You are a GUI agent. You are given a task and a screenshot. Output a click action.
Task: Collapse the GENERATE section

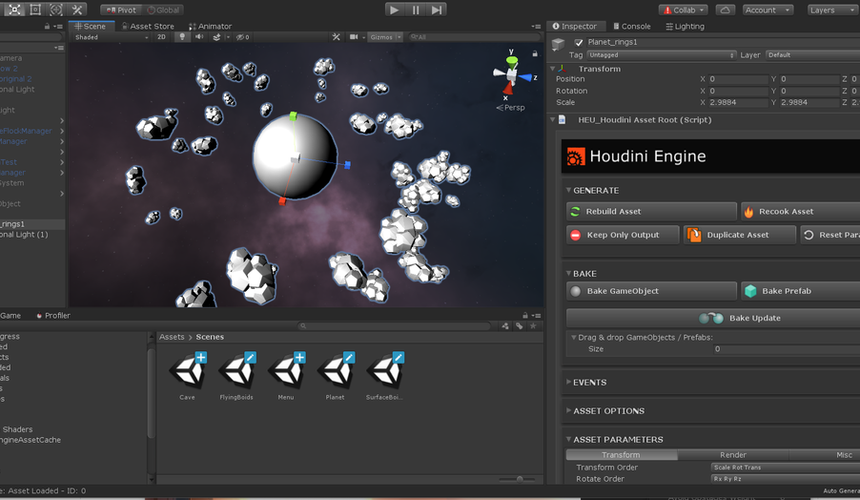point(569,190)
